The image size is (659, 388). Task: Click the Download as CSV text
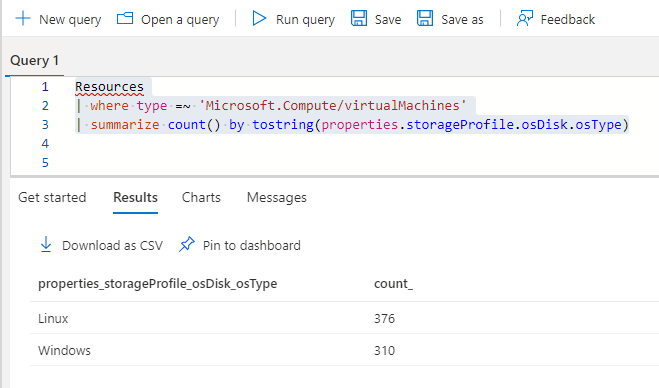click(x=112, y=245)
